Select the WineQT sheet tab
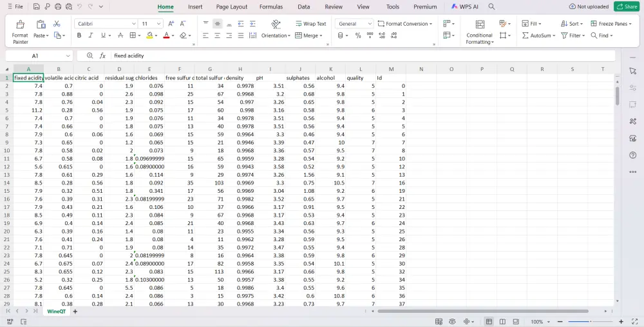 click(x=56, y=312)
